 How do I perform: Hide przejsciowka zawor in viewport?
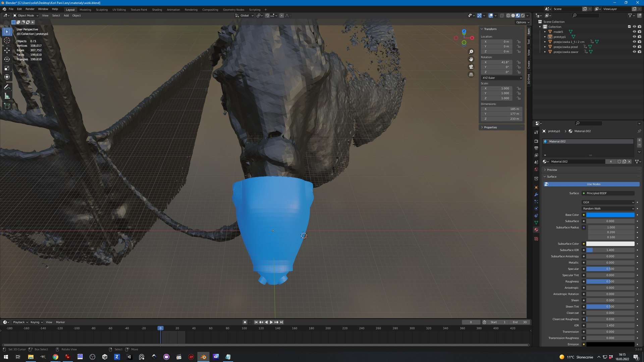pos(634,52)
